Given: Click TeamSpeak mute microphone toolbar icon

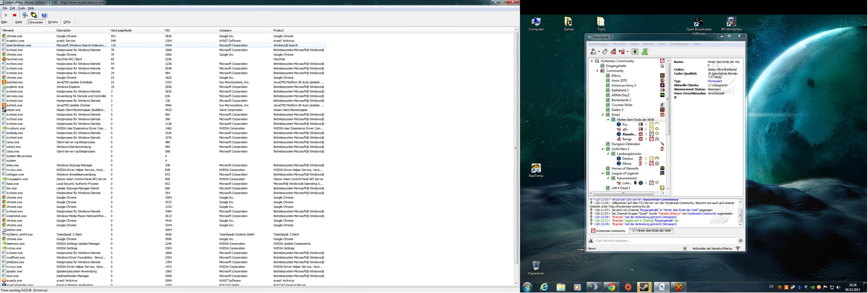Looking at the screenshot, I should coord(613,52).
